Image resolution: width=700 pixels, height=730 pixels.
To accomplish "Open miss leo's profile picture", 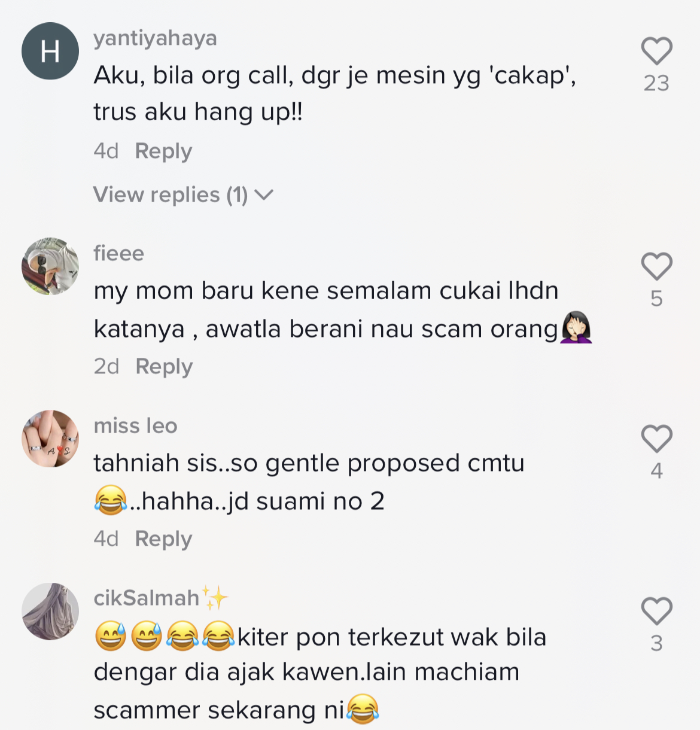I will 50,439.
